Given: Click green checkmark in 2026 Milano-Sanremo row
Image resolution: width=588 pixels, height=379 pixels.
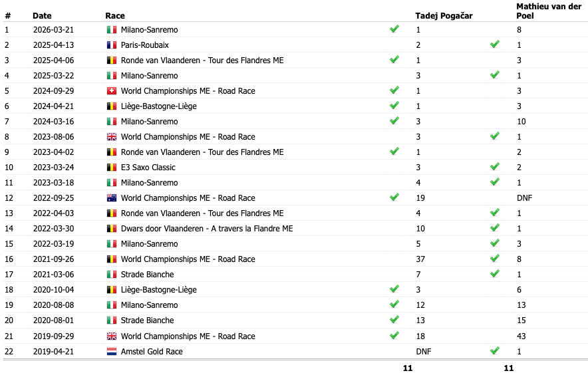Looking at the screenshot, I should click(x=394, y=29).
